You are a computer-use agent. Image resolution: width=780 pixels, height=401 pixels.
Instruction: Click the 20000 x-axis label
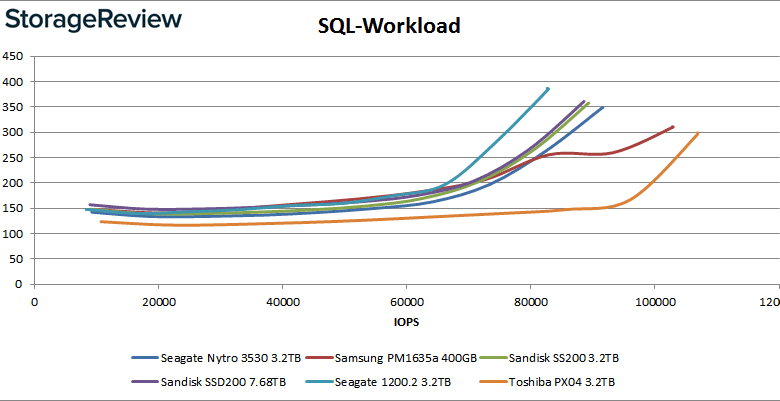[158, 302]
